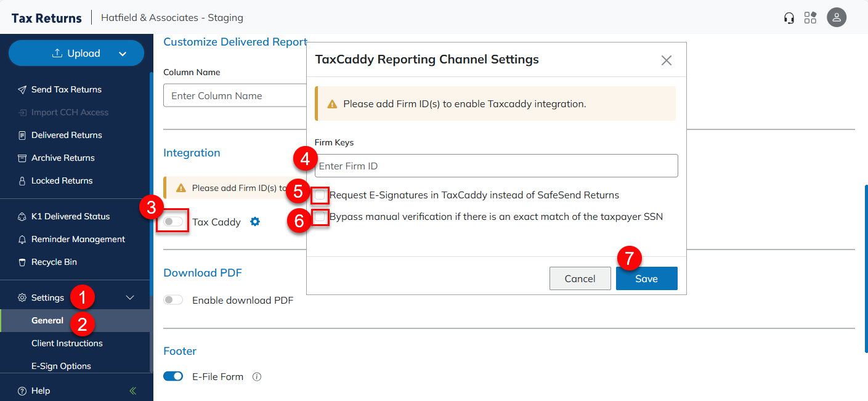Check Bypass manual verification checkbox
This screenshot has height=401, width=868.
tap(320, 217)
